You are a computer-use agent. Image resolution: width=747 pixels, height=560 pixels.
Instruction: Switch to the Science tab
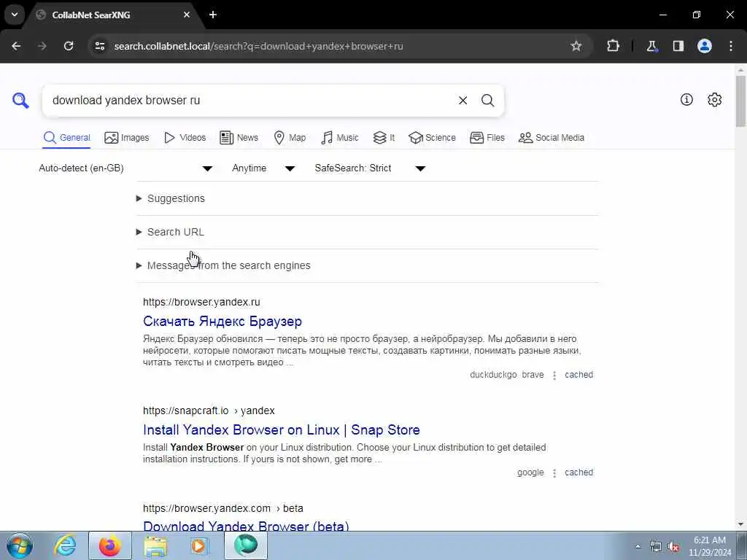pos(432,138)
